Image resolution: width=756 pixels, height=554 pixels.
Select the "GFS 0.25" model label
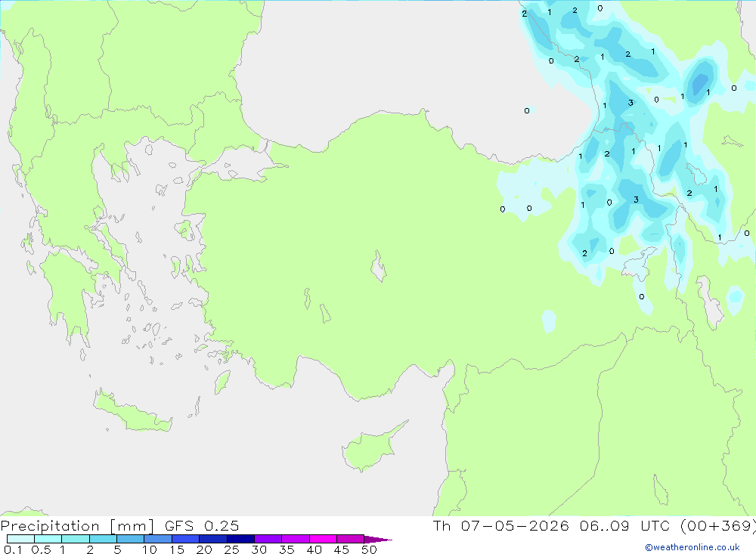tap(202, 525)
